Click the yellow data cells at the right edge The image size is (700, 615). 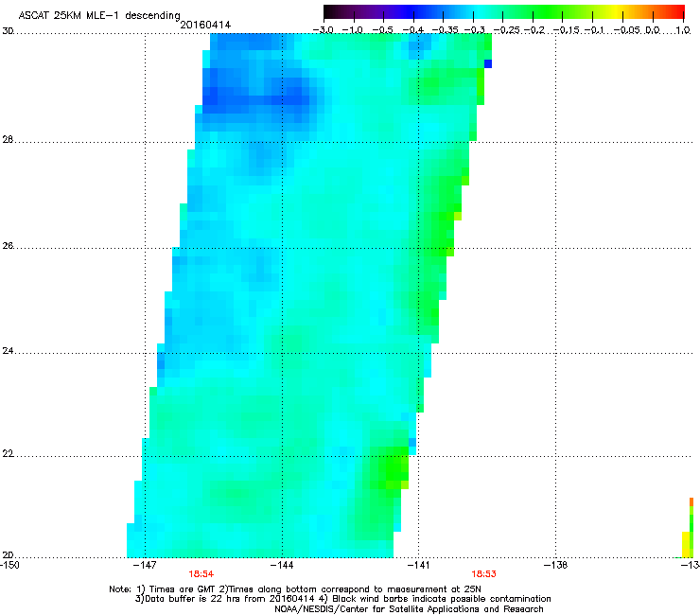pos(686,544)
